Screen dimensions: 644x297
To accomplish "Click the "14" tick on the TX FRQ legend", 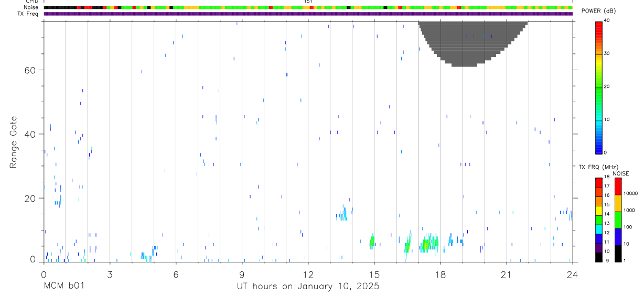I will click(x=607, y=214).
